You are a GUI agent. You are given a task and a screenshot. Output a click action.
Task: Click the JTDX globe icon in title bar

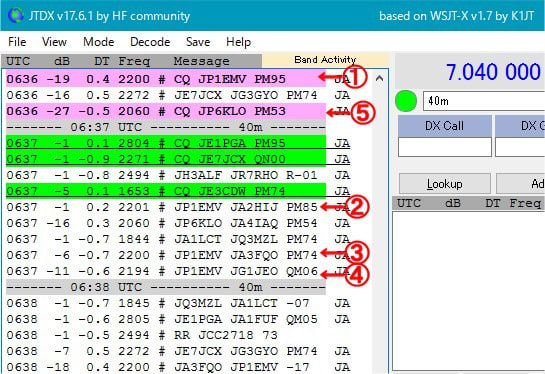click(x=15, y=15)
